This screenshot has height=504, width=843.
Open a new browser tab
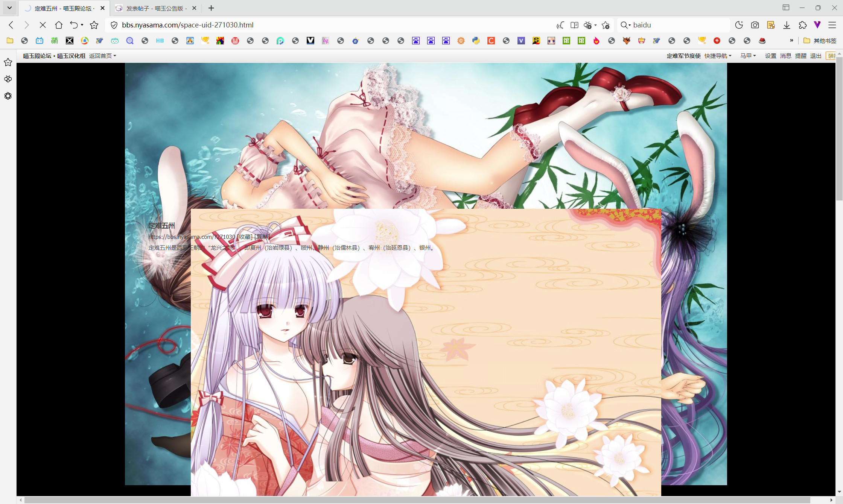211,8
